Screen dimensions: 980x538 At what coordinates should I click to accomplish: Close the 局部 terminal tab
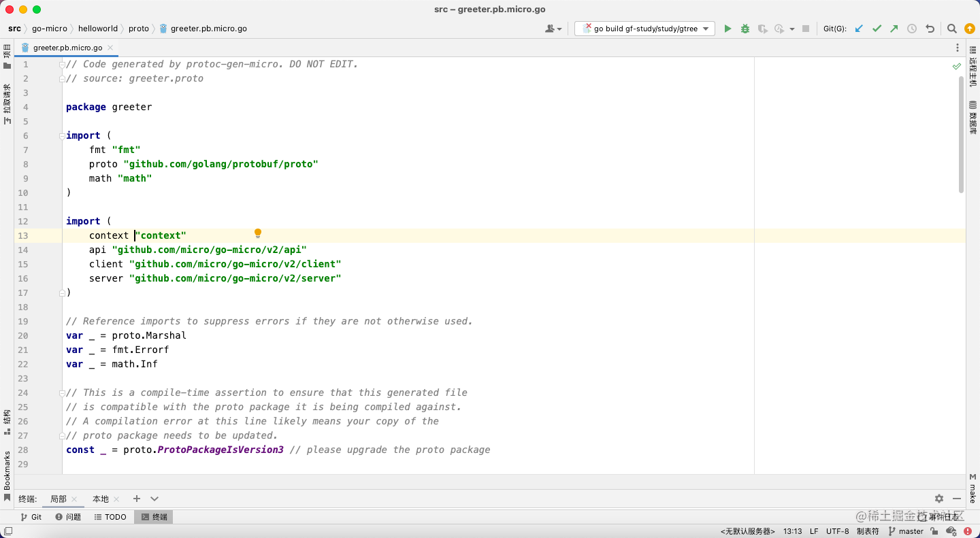coord(74,499)
